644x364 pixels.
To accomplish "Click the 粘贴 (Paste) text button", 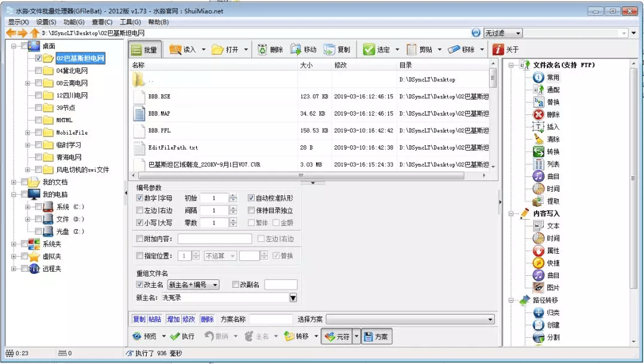I will (155, 319).
